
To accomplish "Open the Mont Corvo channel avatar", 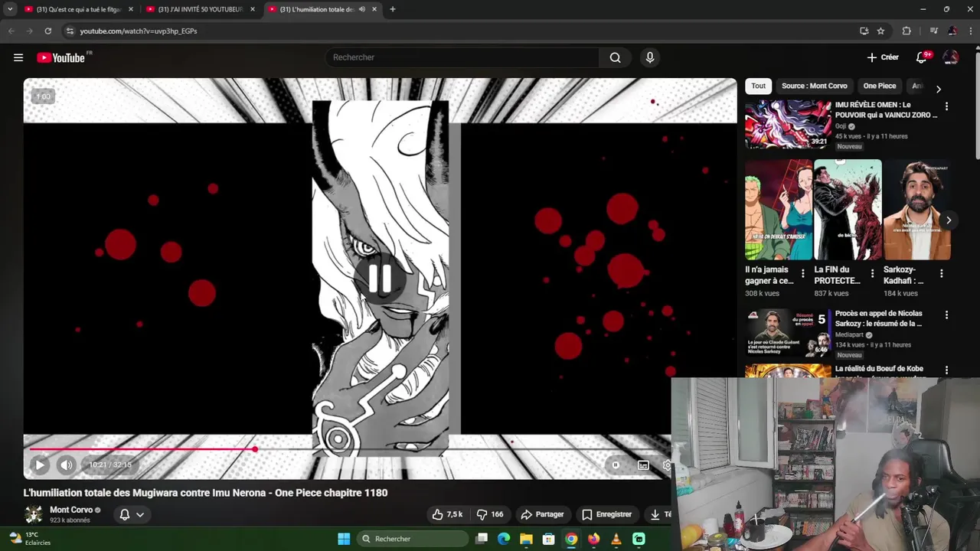I will [x=33, y=514].
